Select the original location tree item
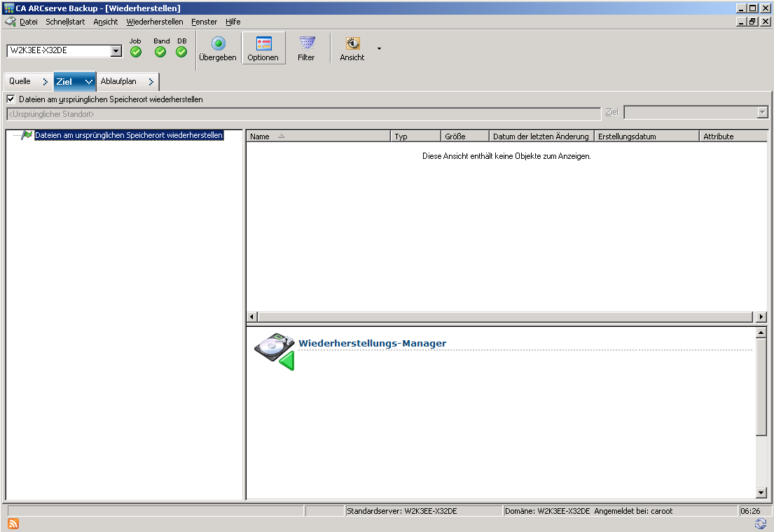This screenshot has width=774, height=532. coord(129,136)
